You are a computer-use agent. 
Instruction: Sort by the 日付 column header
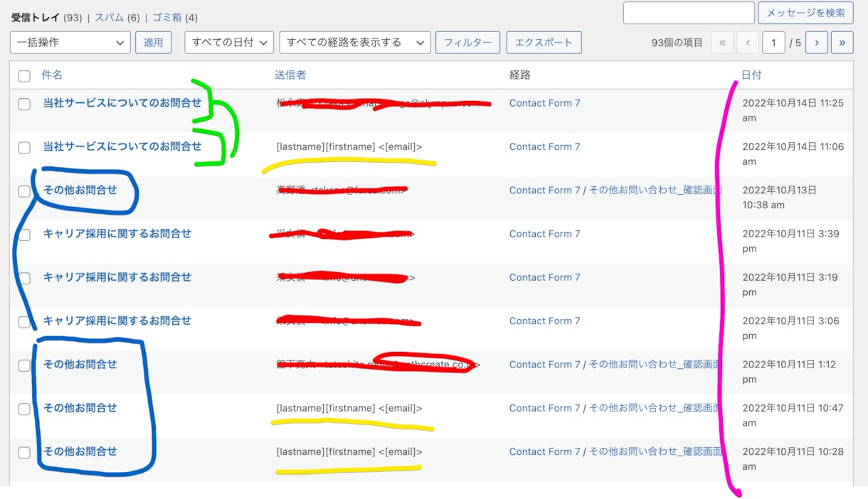click(x=751, y=75)
